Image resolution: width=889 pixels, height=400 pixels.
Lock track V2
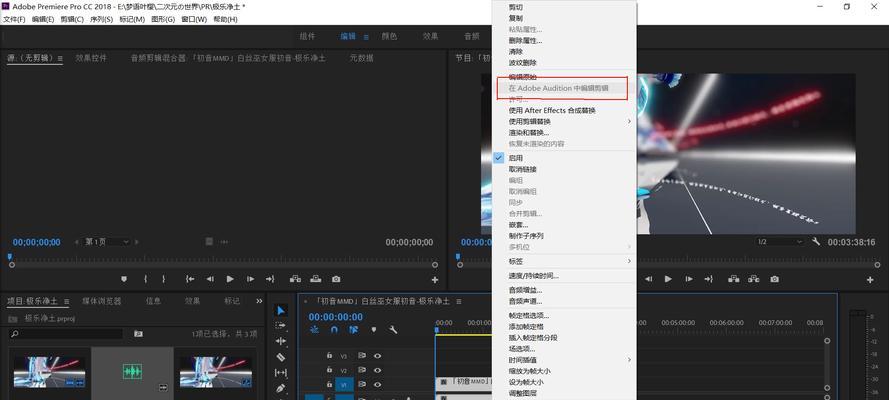pyautogui.click(x=329, y=369)
